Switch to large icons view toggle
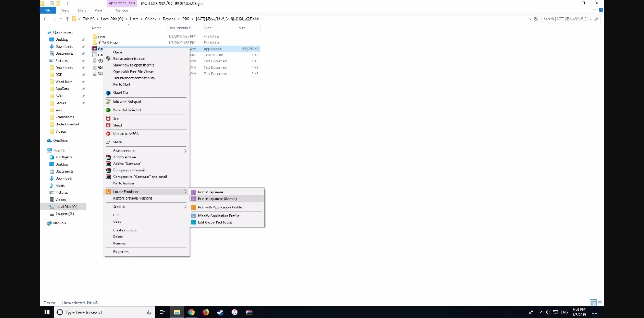Image resolution: width=644 pixels, height=318 pixels. click(600, 303)
